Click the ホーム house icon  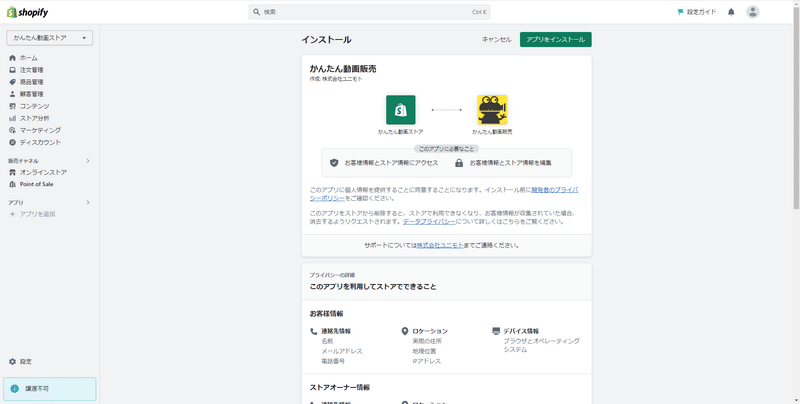click(13, 58)
